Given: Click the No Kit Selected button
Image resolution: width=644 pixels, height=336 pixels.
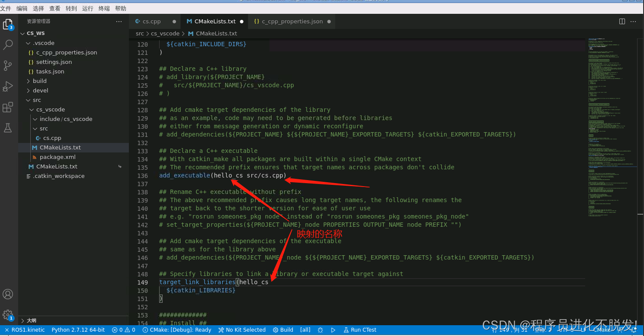Looking at the screenshot, I should click(242, 330).
